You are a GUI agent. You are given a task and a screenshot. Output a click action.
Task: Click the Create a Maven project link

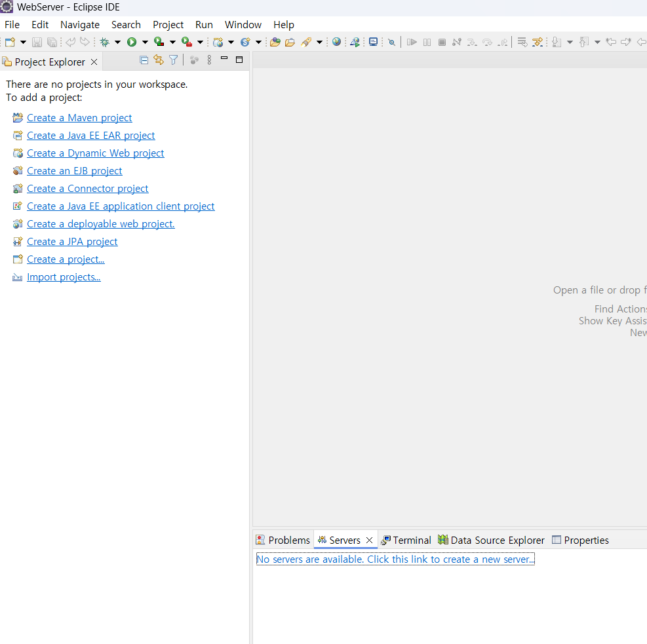tap(79, 118)
